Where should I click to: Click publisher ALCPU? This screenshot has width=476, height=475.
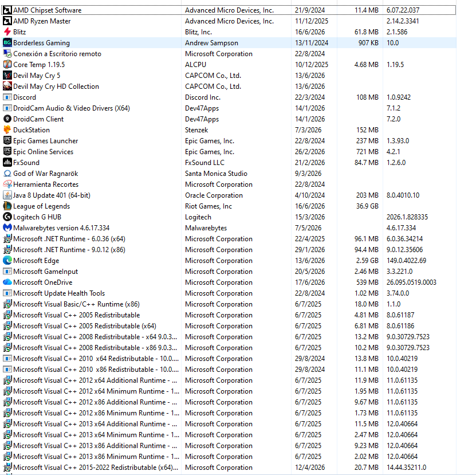pyautogui.click(x=195, y=65)
